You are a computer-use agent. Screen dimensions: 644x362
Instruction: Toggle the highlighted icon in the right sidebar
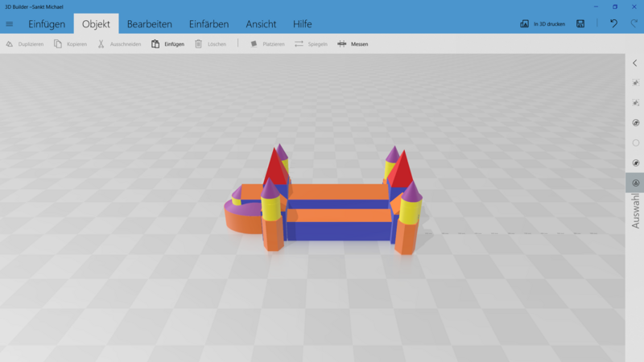coord(635,183)
